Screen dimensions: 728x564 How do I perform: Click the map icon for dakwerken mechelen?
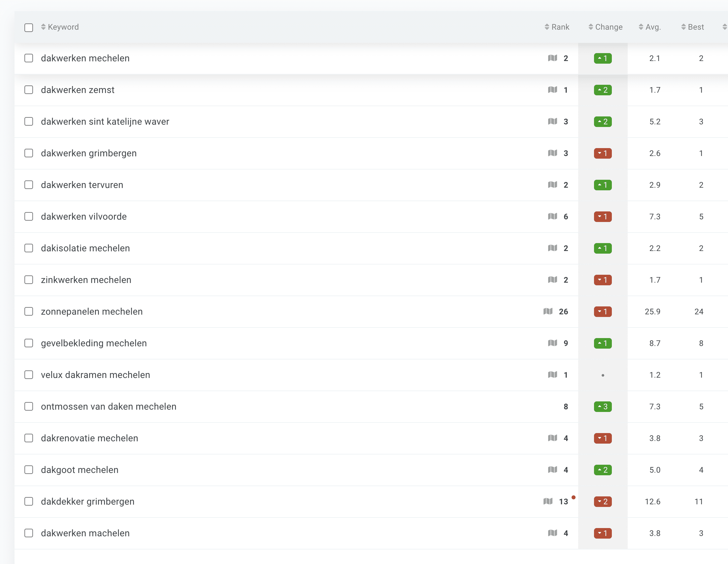coord(552,58)
